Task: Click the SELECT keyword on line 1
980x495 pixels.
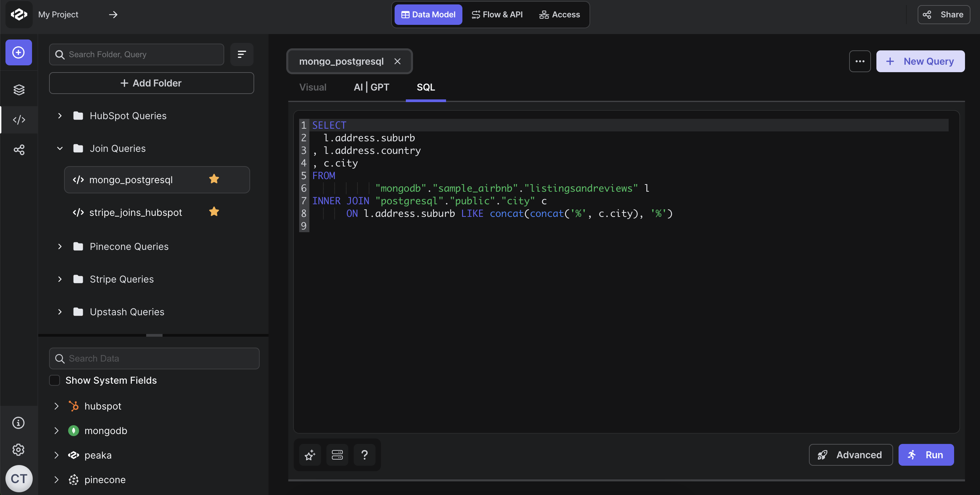Action: [x=329, y=125]
